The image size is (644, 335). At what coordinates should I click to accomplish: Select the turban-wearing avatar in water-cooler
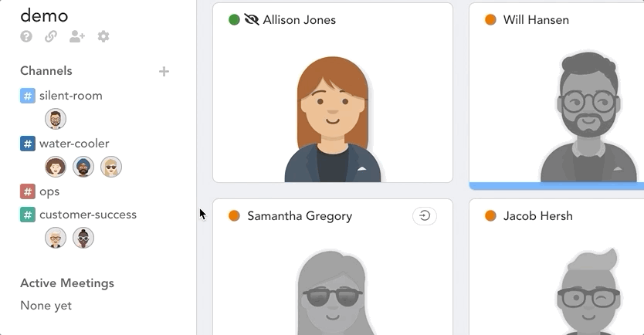point(83,167)
